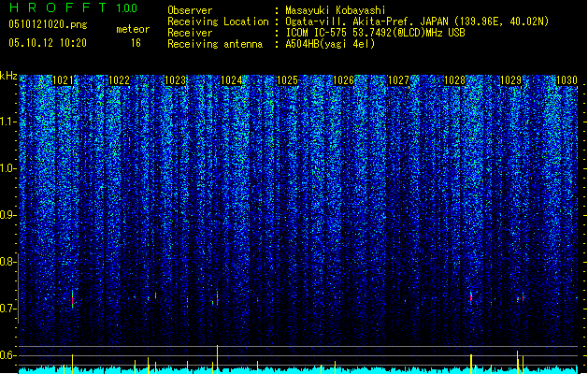This screenshot has width=588, height=374.
Task: Click the 0.7 frequency axis label
Action: 7,309
